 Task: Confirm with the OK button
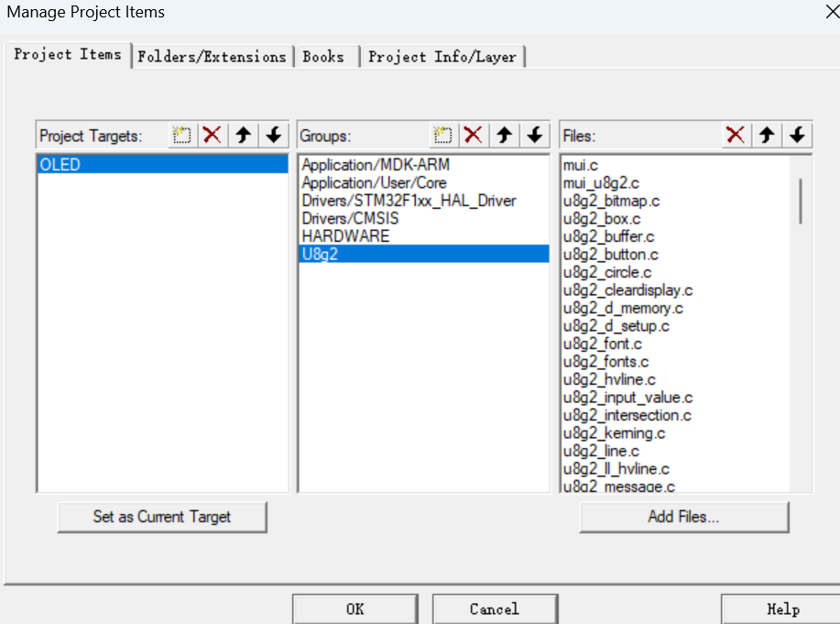pos(355,609)
